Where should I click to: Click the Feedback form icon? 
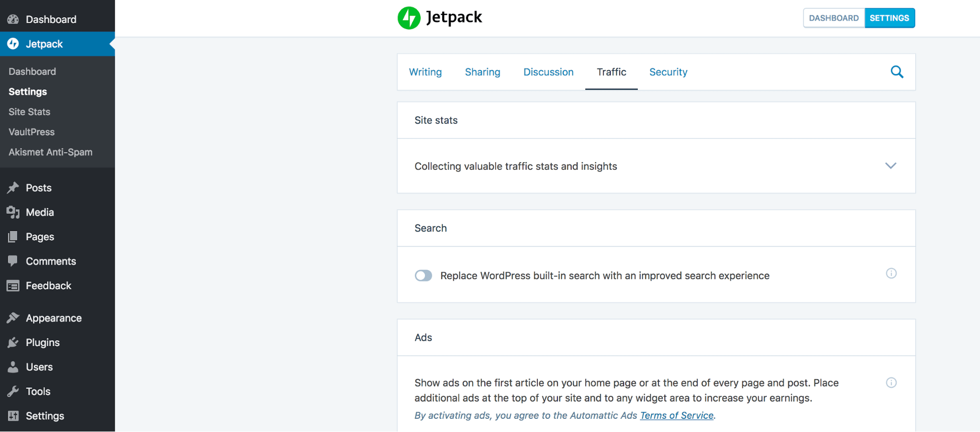(13, 286)
